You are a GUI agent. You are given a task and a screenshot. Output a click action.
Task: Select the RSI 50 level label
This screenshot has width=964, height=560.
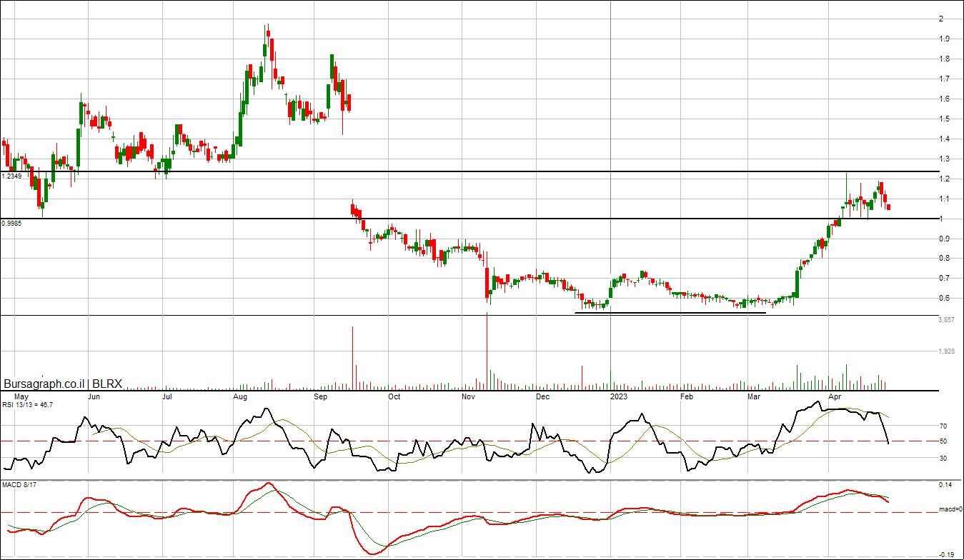click(943, 441)
